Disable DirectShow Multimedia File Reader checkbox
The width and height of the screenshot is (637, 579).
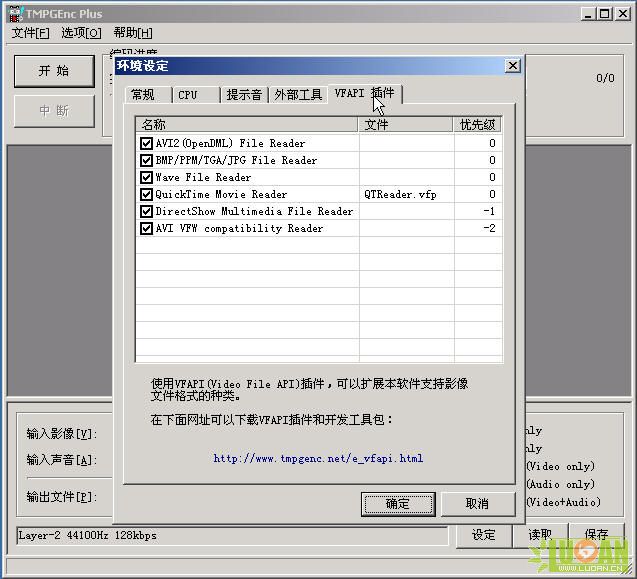(x=146, y=211)
